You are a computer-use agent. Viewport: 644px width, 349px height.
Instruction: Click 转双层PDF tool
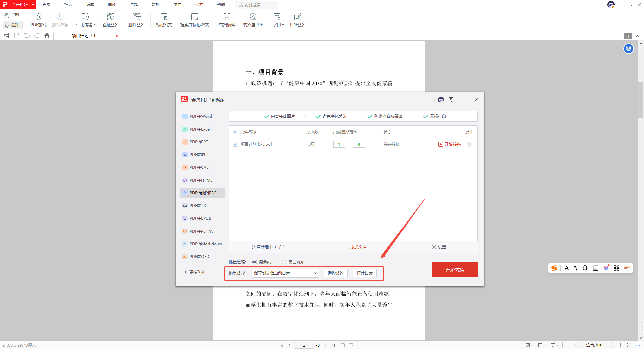pyautogui.click(x=253, y=20)
